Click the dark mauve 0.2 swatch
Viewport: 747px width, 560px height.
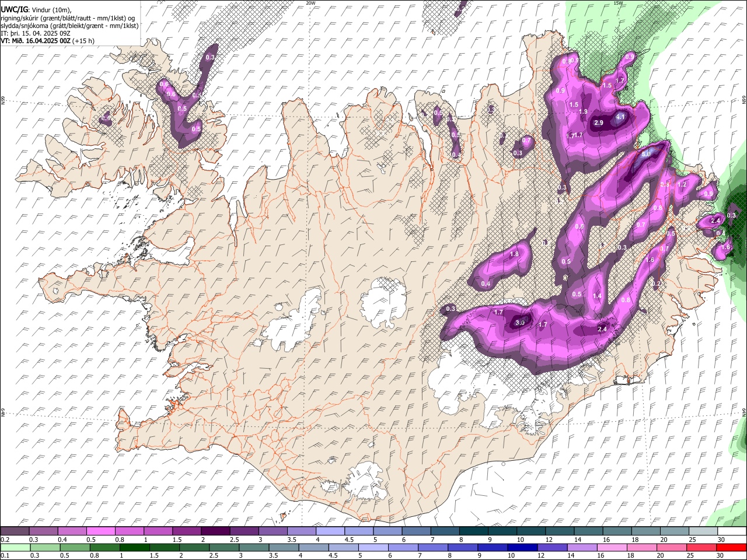(x=15, y=531)
